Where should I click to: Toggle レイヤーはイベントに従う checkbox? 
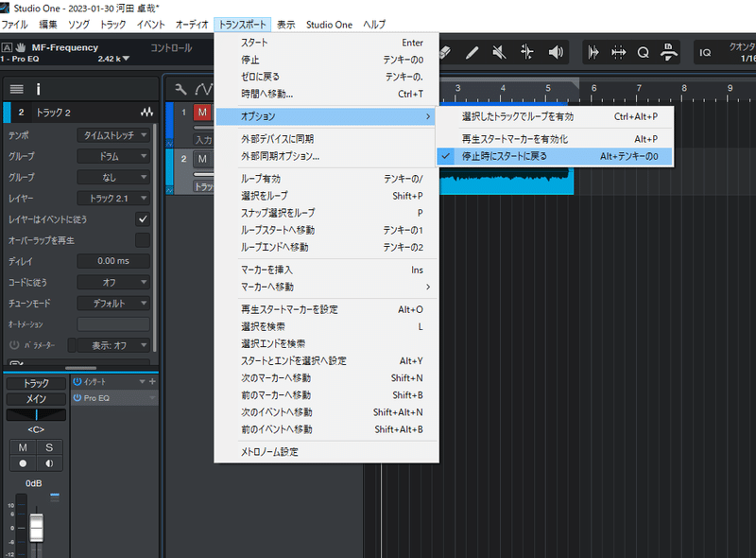coord(143,219)
